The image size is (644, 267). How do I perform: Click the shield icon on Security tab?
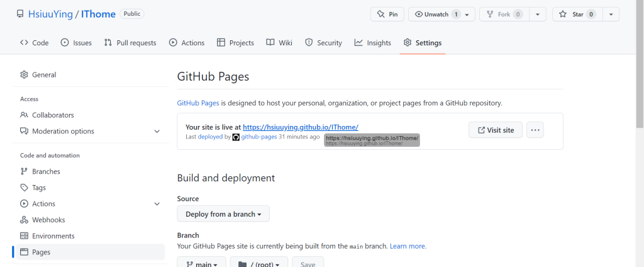click(x=308, y=42)
